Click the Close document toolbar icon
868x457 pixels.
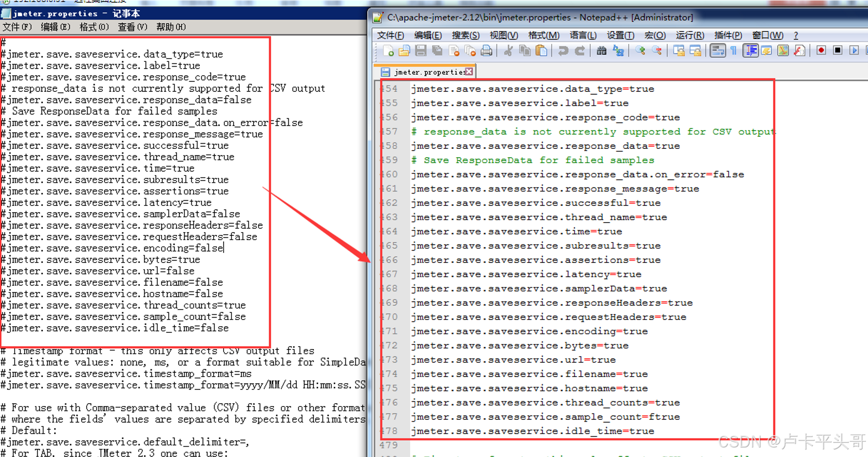tap(454, 50)
